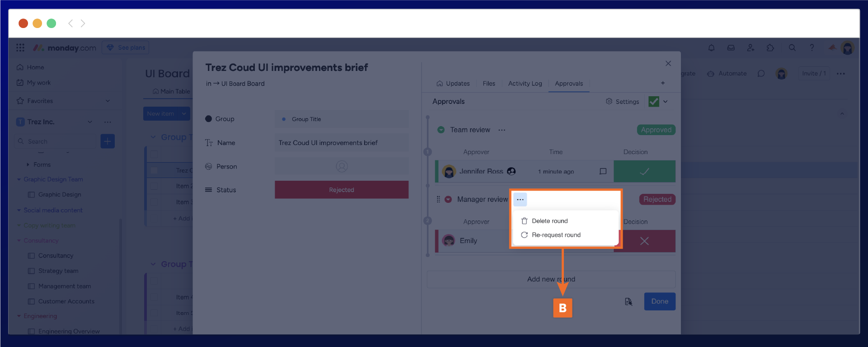Select Delete round from menu

(x=549, y=221)
